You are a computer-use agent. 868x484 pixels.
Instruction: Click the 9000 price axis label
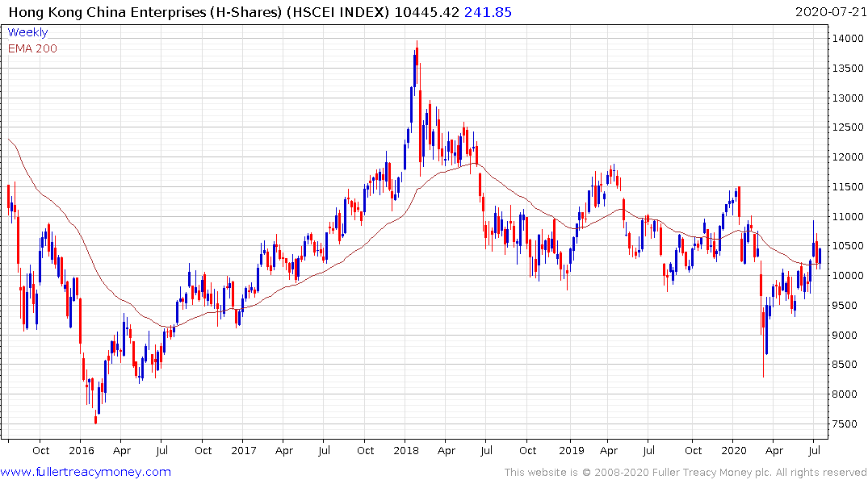click(x=845, y=336)
